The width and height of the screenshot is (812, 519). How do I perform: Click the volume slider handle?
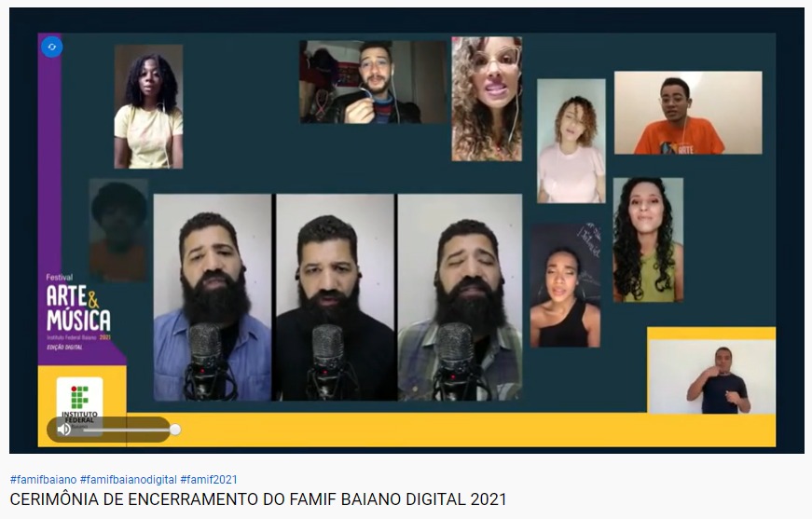pos(174,430)
